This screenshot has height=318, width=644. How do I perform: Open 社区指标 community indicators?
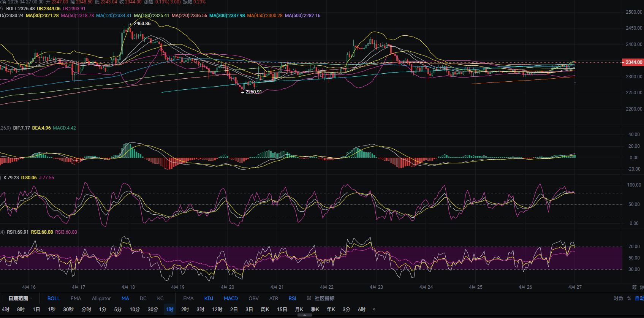point(324,298)
